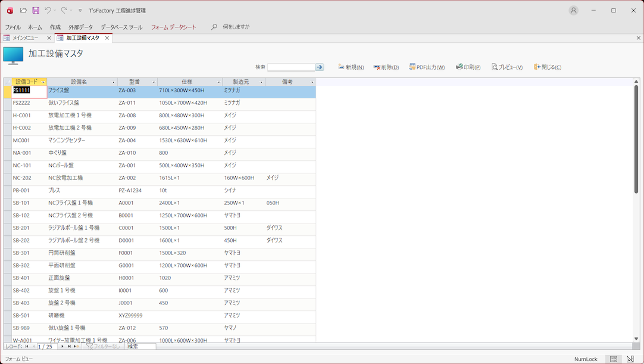The height and width of the screenshot is (364, 644).
Task: Switch to the メインメニュー tab
Action: tap(25, 38)
